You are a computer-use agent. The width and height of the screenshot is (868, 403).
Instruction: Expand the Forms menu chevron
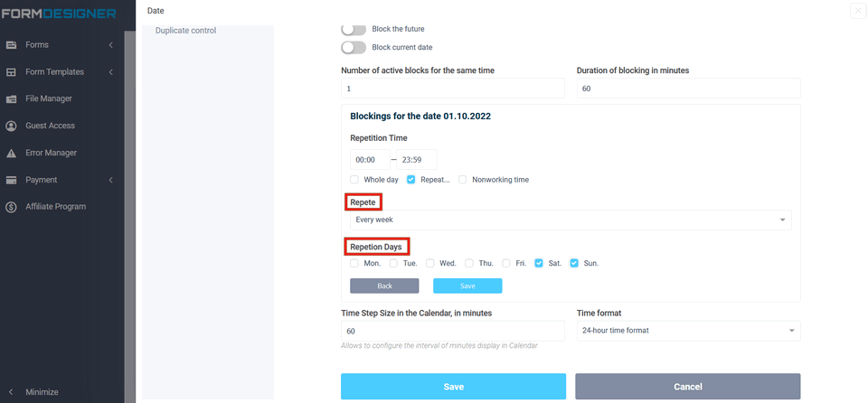click(110, 45)
